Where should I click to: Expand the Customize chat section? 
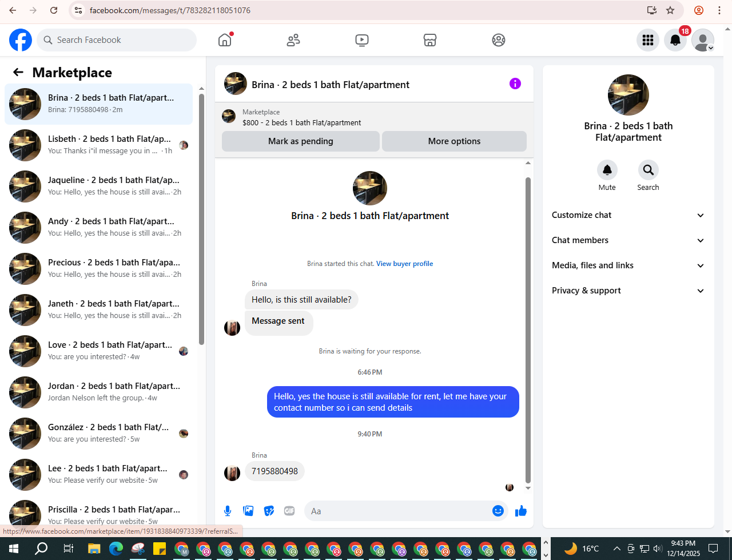coord(628,215)
